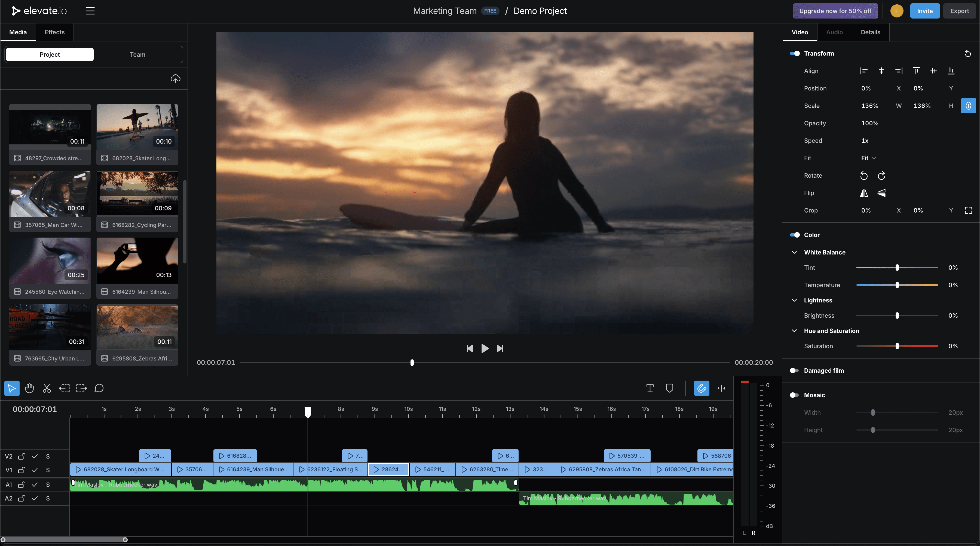Adjust the Brightness slider

click(897, 316)
